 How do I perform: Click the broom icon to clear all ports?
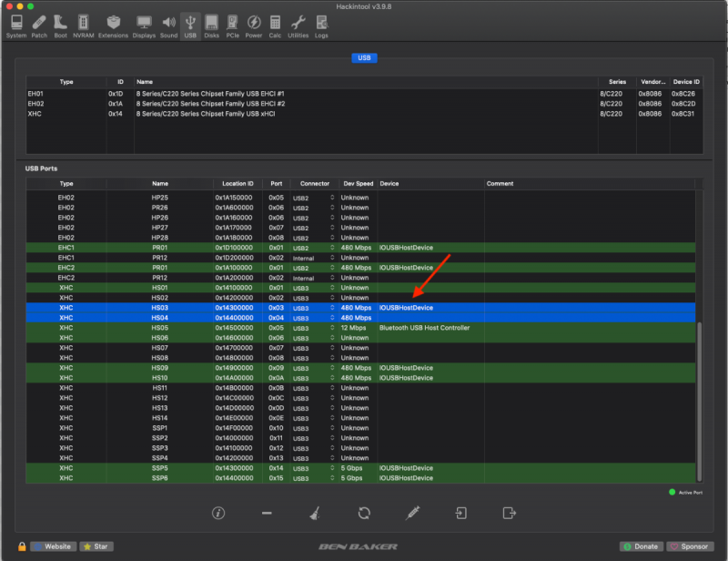click(x=314, y=513)
